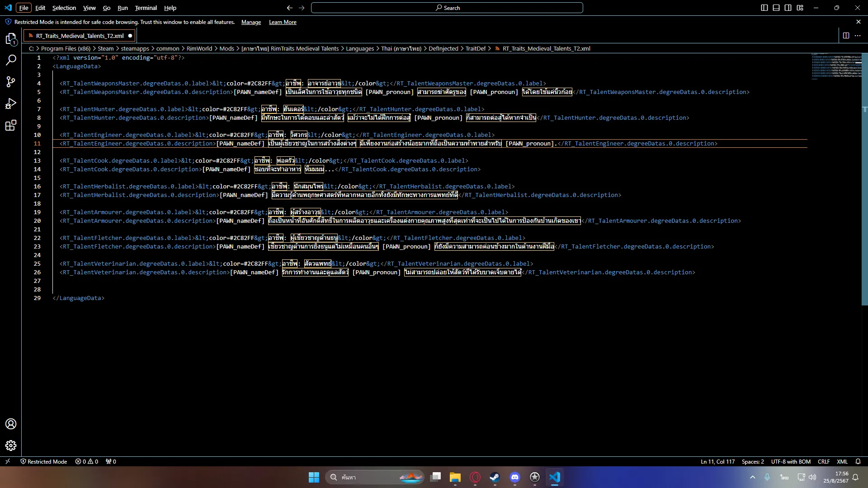
Task: Open the editor More Actions menu
Action: point(858,36)
